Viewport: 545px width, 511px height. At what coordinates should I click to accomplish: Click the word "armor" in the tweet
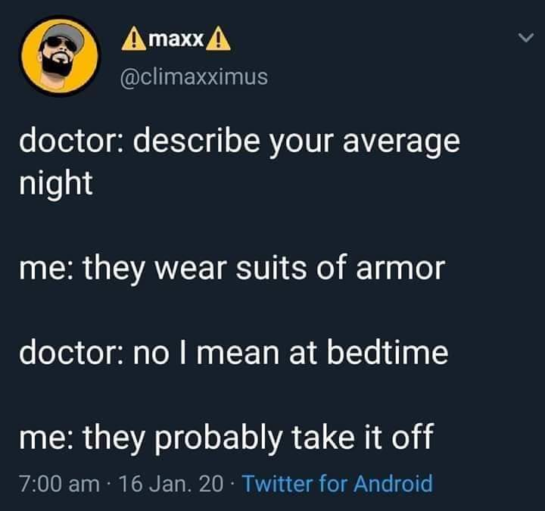400,268
